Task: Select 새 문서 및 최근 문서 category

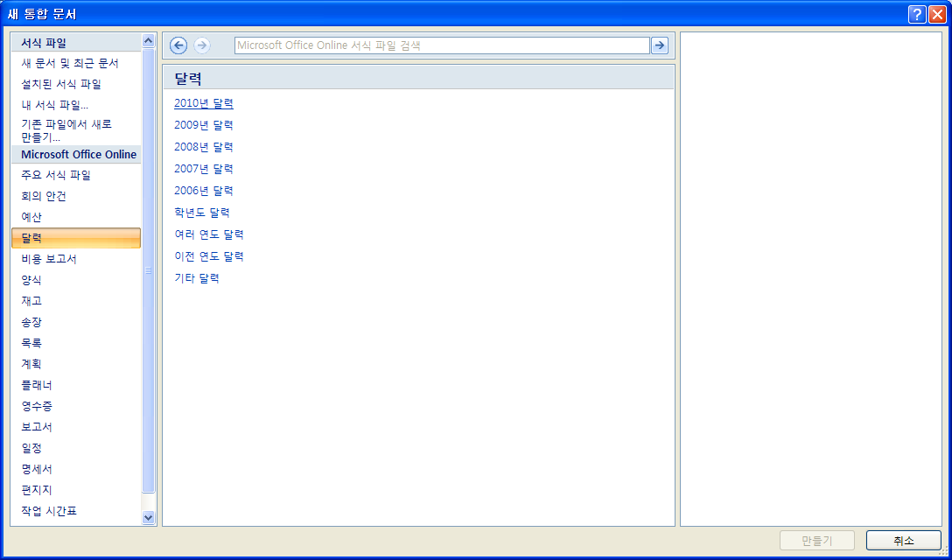Action: pos(76,63)
